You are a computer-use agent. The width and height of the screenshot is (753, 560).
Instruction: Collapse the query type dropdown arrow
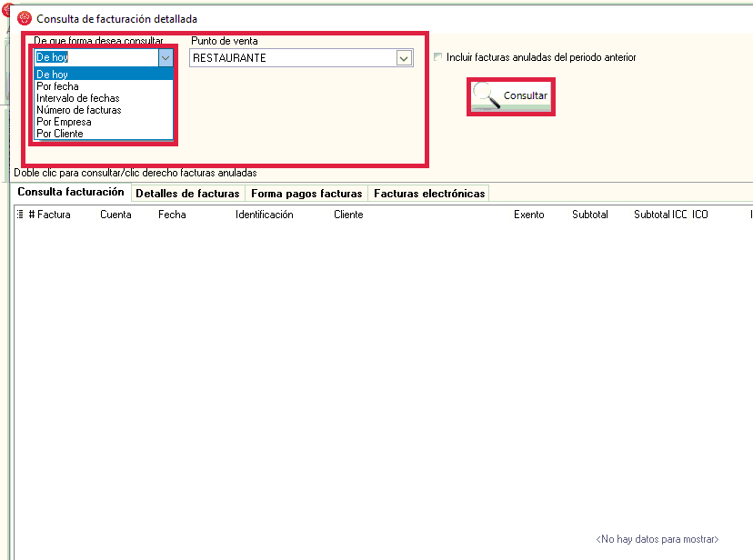[x=165, y=57]
